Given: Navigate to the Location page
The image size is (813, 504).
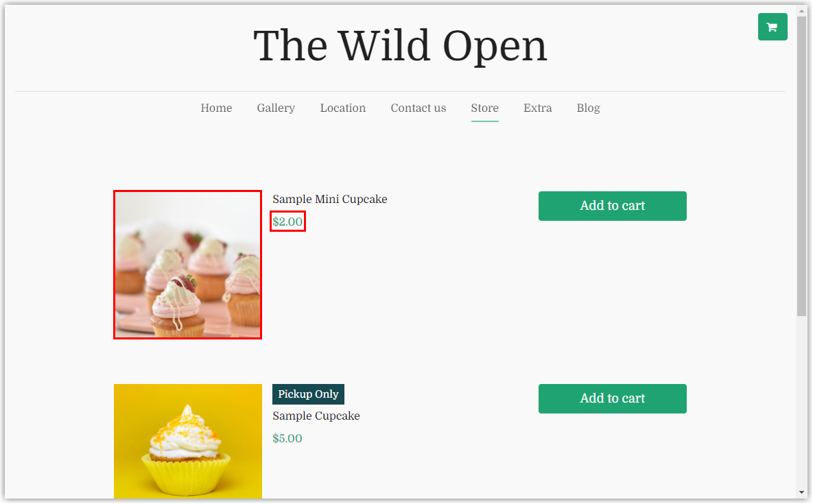Looking at the screenshot, I should [x=343, y=108].
